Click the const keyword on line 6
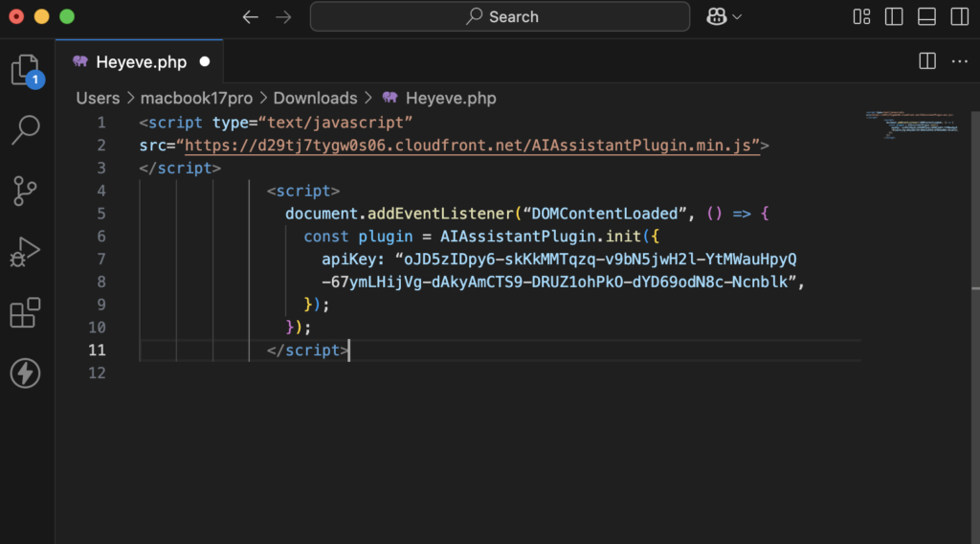The image size is (980, 544). (x=326, y=237)
